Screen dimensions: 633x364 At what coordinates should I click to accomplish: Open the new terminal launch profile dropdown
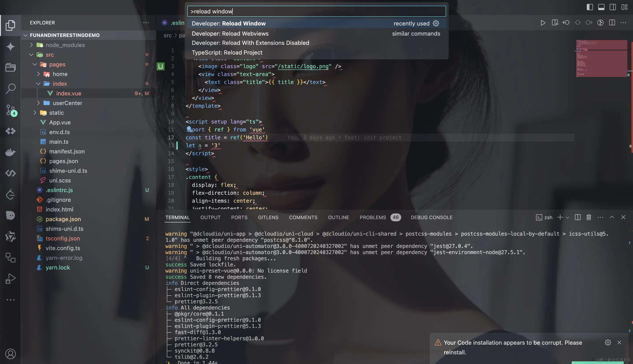[x=567, y=218]
